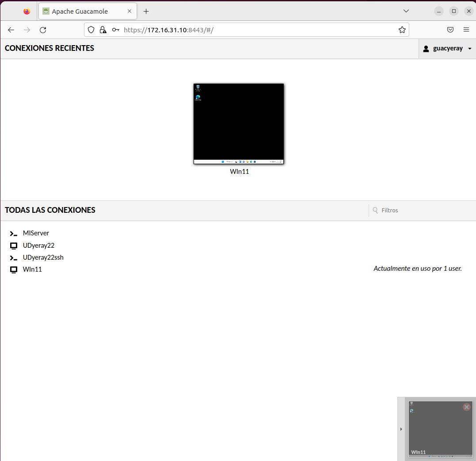Go back with the browser back arrow
This screenshot has width=476, height=461.
tap(11, 30)
